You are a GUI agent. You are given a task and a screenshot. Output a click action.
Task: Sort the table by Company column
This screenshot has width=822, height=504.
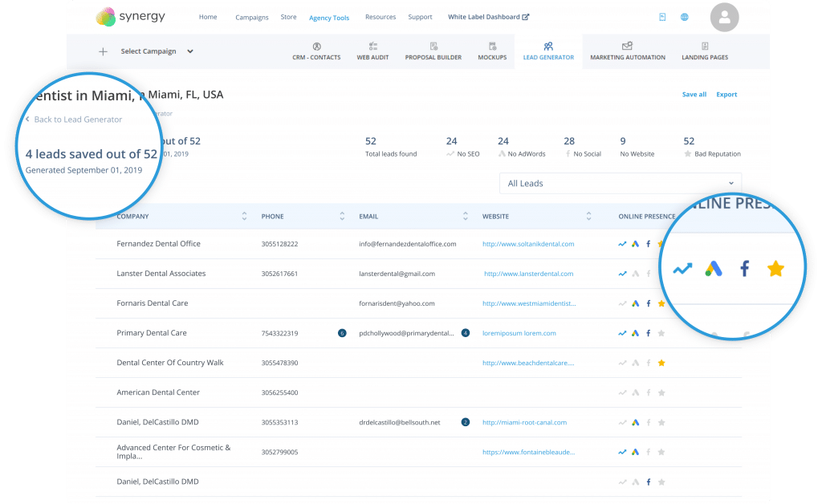(244, 217)
